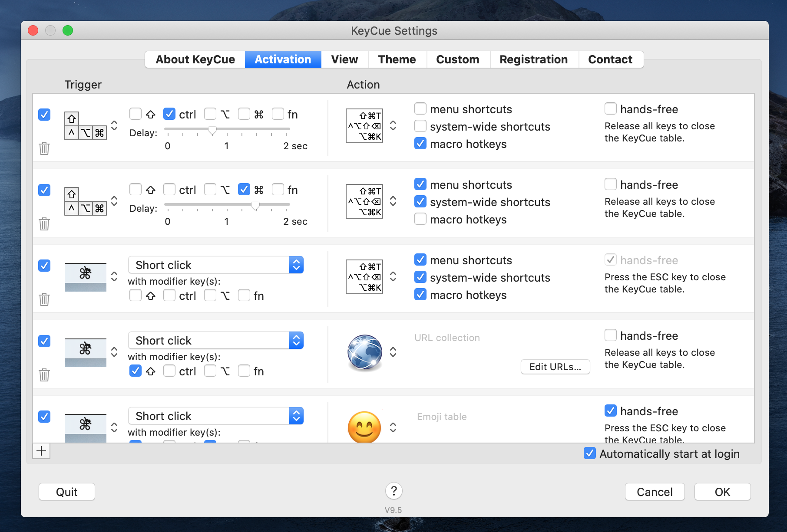The width and height of the screenshot is (787, 532).
Task: Switch to About KeyCue tab
Action: coord(195,59)
